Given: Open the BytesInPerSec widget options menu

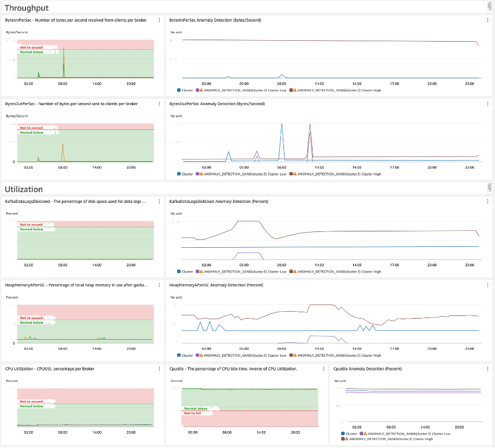Looking at the screenshot, I should (159, 20).
